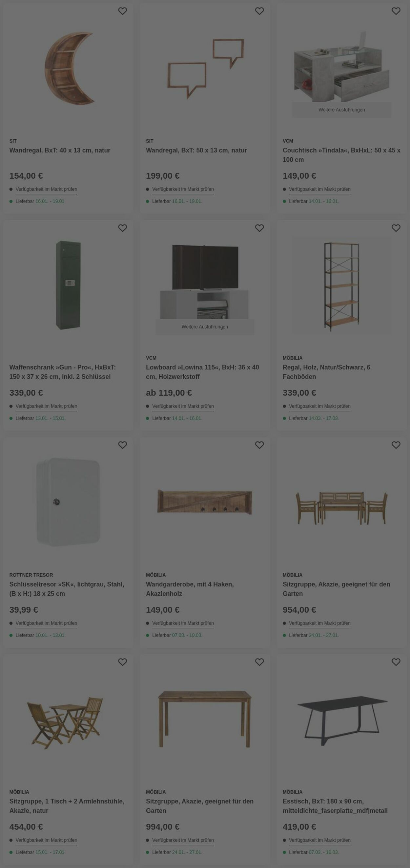This screenshot has height=868, width=410.
Task: Check Verfügbarkeit im Markt for Waffenschrank
Action: tap(46, 406)
